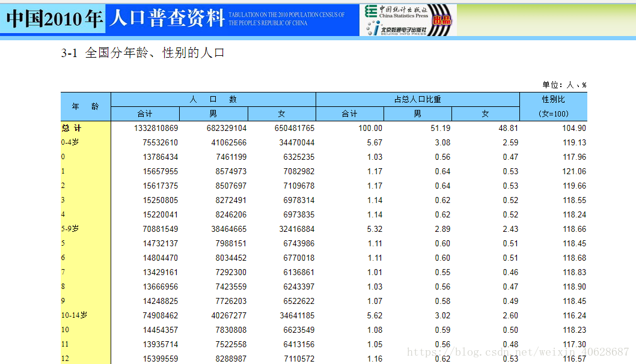
Task: Click the cell 15220041 for age 4
Action: [x=161, y=214]
